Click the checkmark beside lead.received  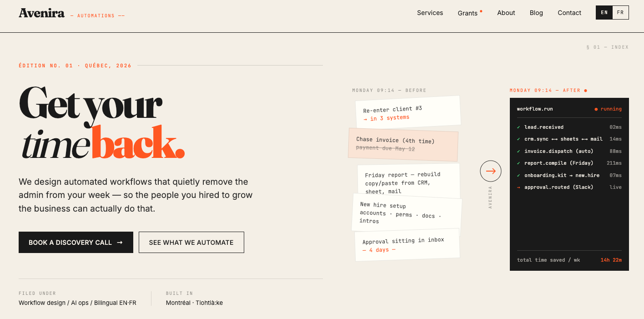click(518, 127)
